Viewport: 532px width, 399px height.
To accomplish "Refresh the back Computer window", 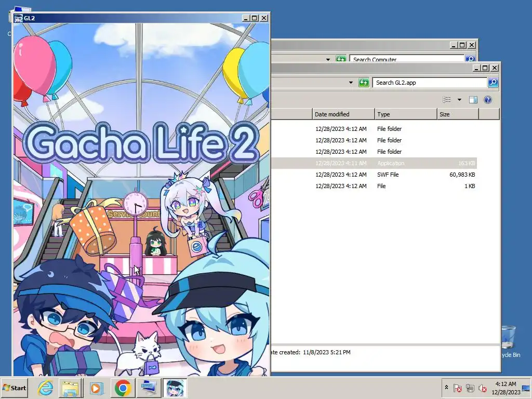I will 341,59.
